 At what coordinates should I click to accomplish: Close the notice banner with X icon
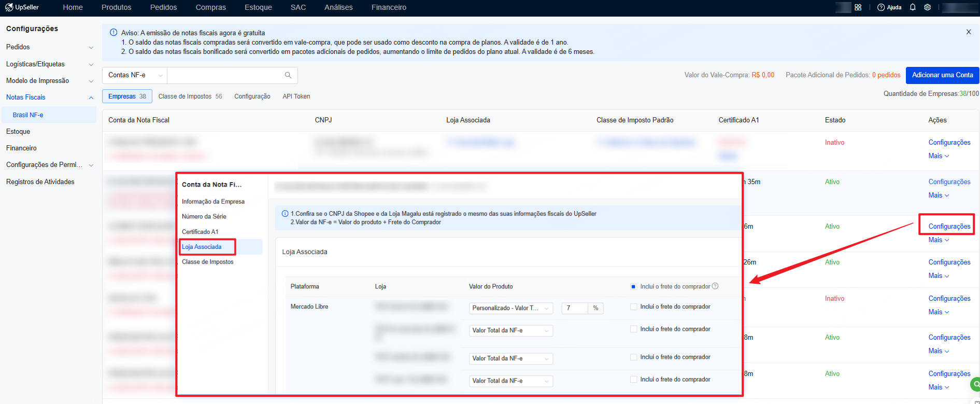point(969,32)
